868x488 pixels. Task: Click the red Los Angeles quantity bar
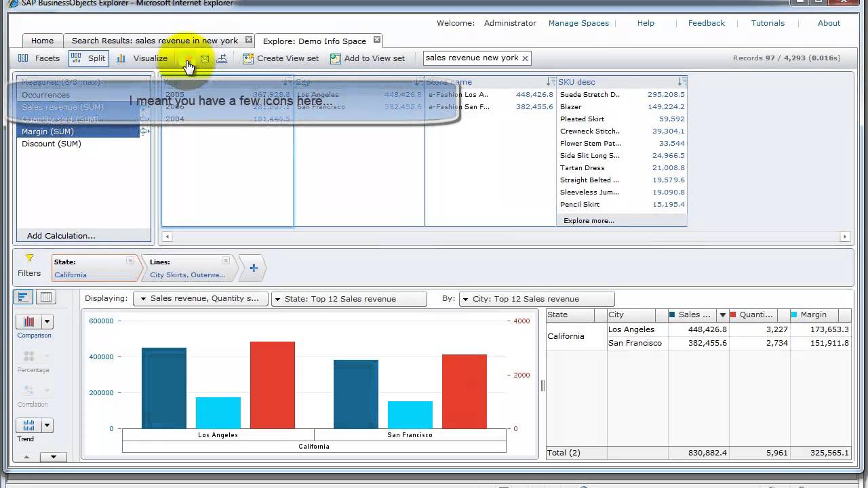click(273, 385)
